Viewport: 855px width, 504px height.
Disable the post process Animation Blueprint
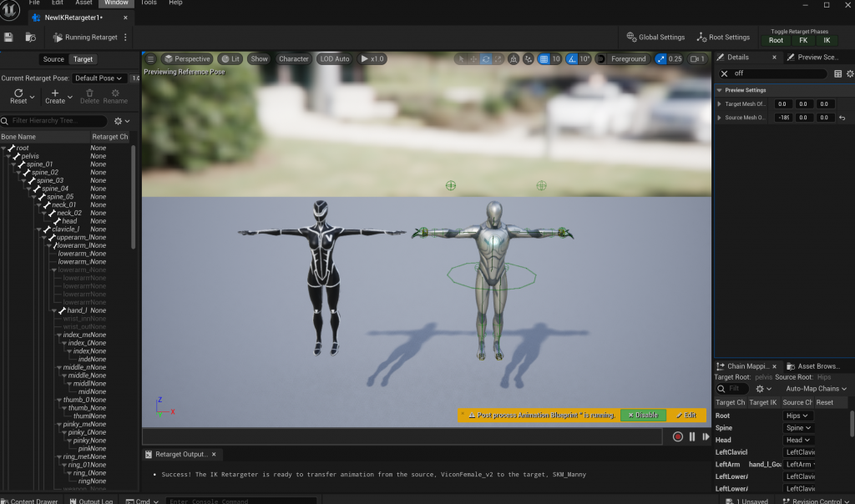click(x=643, y=416)
